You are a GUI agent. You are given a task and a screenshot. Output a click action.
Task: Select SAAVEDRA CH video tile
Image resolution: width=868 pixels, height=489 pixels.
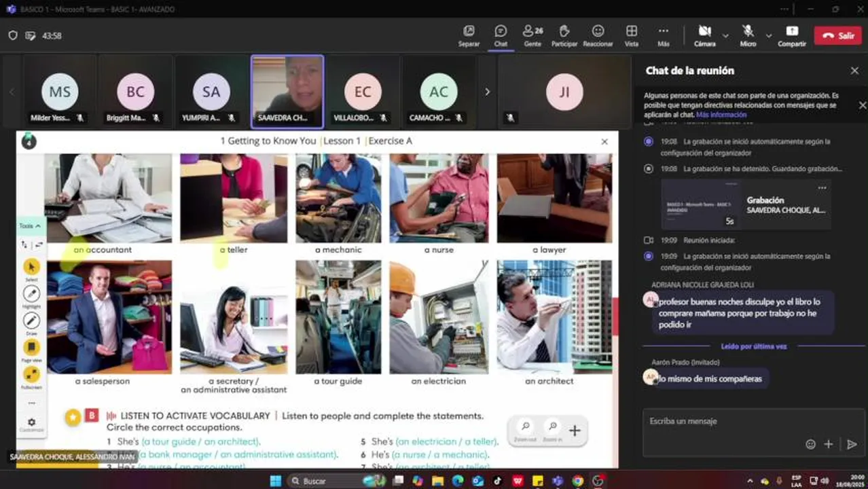(x=287, y=91)
